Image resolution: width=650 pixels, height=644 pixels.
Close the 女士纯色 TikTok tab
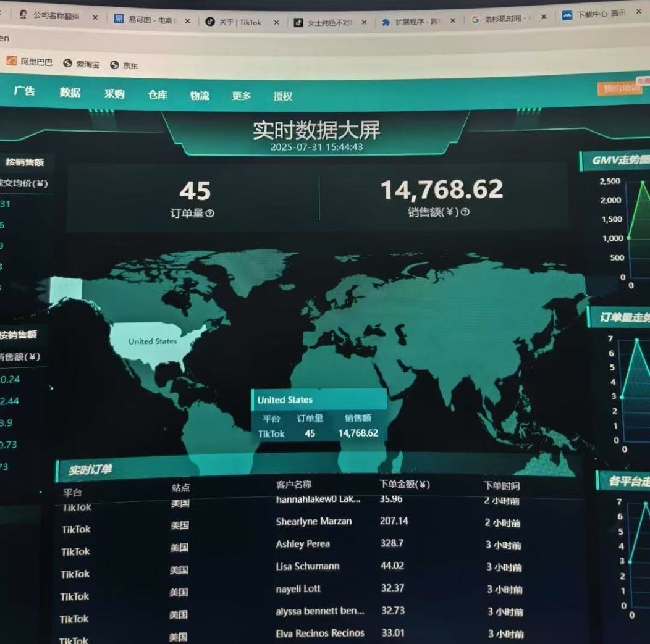click(x=364, y=22)
